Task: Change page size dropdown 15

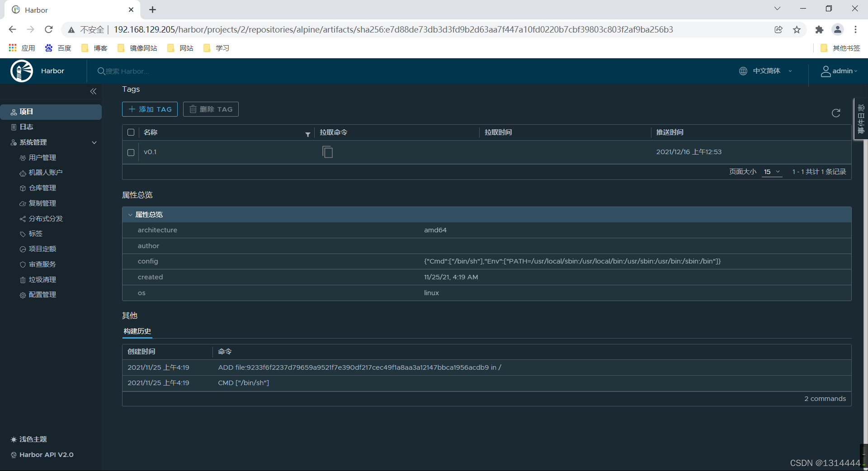Action: [772, 172]
